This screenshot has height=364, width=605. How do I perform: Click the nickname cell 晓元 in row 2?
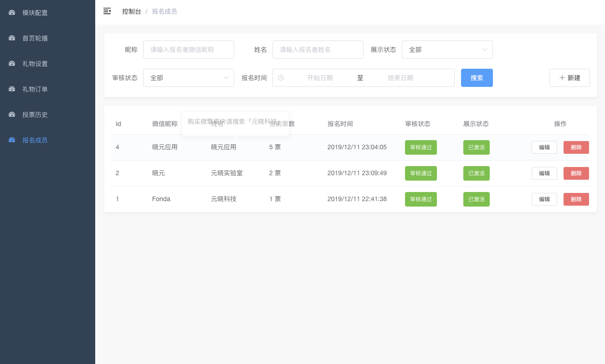(159, 173)
